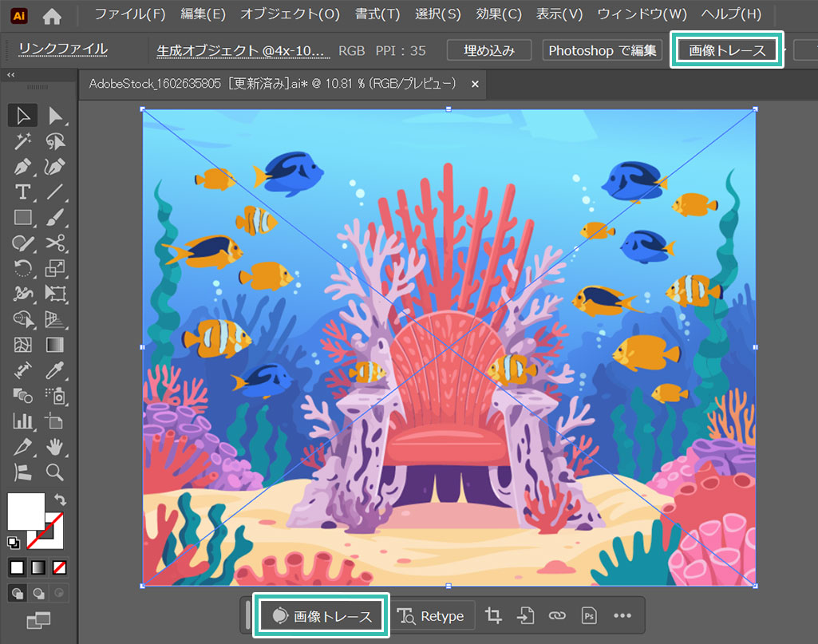Choose the Eyedropper tool
The image size is (818, 644).
55,369
